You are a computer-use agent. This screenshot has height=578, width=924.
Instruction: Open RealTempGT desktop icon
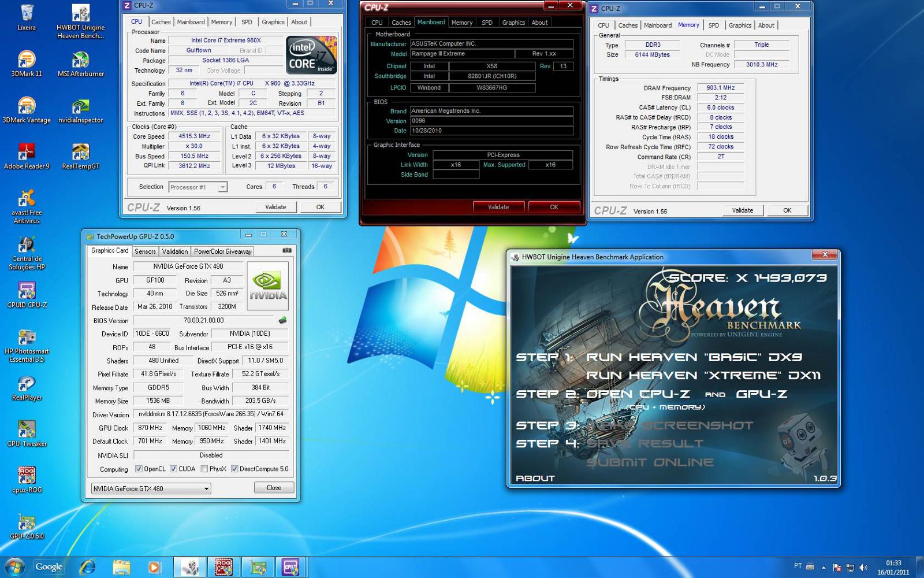[81, 156]
